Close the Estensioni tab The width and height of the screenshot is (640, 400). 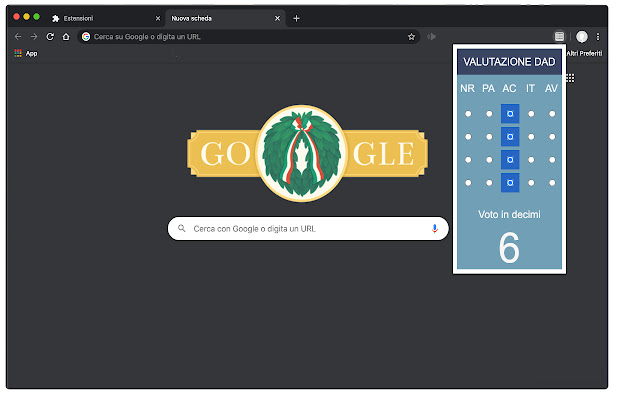pos(158,18)
